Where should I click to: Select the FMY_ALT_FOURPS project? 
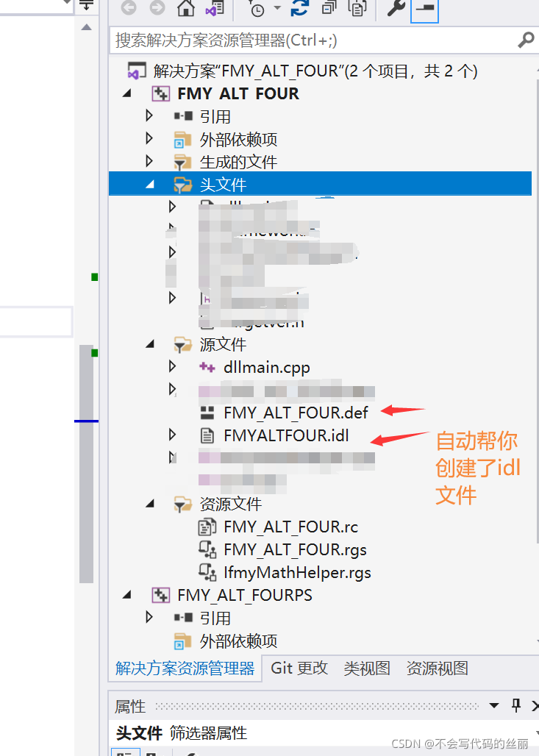click(x=245, y=596)
